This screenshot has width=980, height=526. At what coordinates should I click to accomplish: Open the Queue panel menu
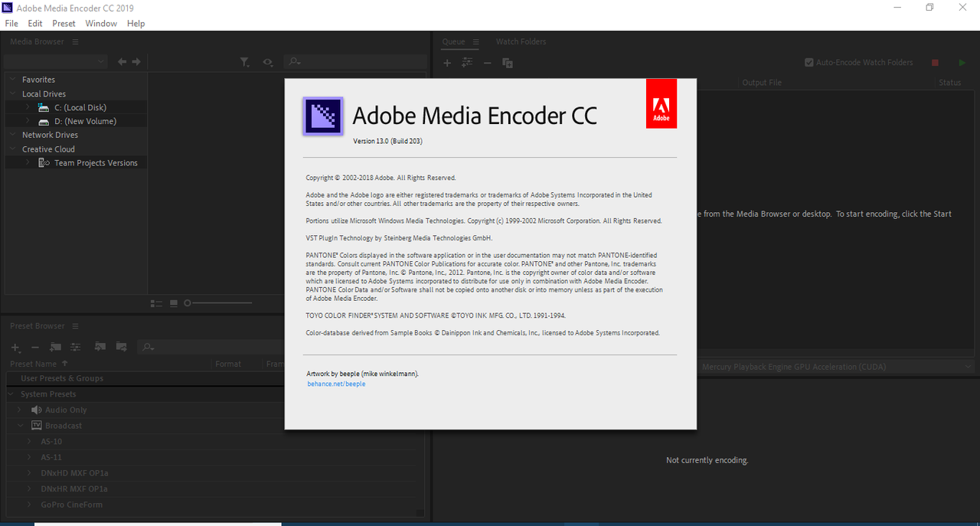coord(475,41)
